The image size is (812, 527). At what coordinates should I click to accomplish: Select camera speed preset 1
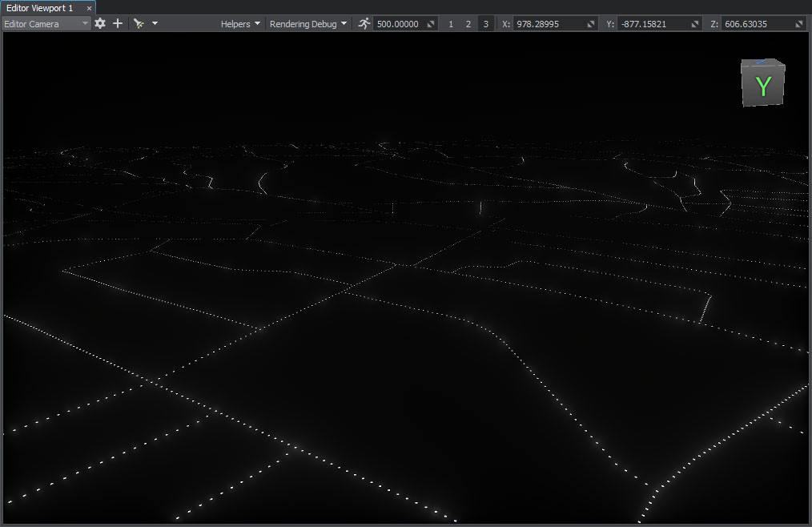click(451, 24)
